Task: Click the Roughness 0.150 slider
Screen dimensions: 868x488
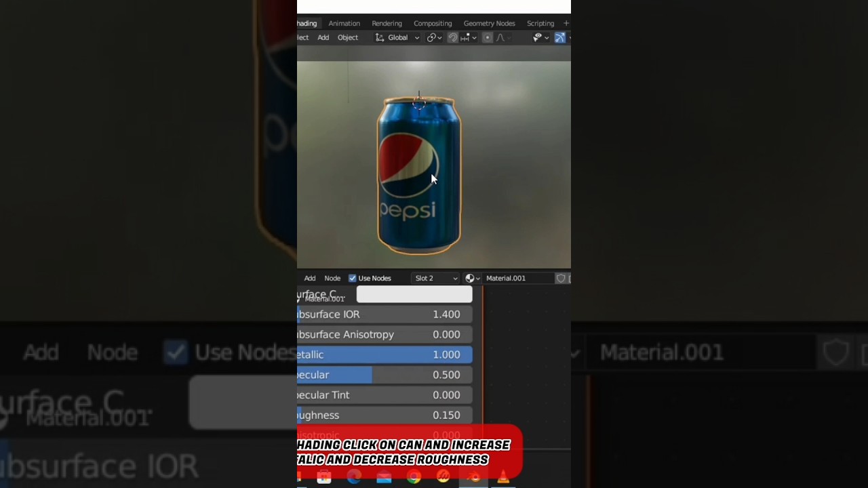Action: pyautogui.click(x=384, y=415)
